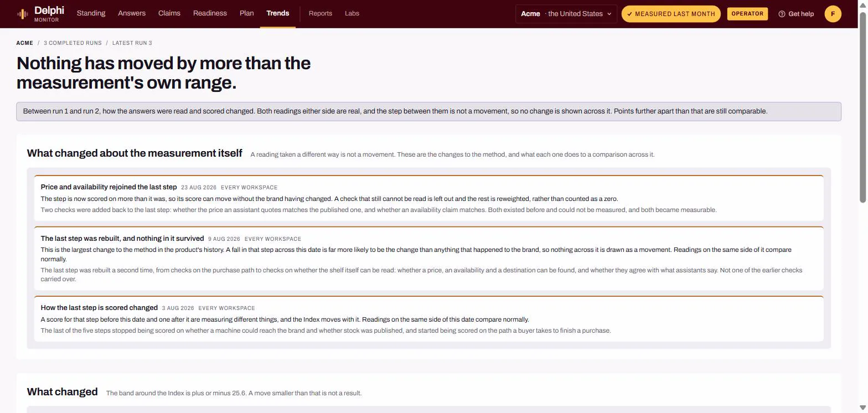The image size is (868, 413).
Task: Click the 3 Completed Runs breadcrumb
Action: (x=73, y=43)
